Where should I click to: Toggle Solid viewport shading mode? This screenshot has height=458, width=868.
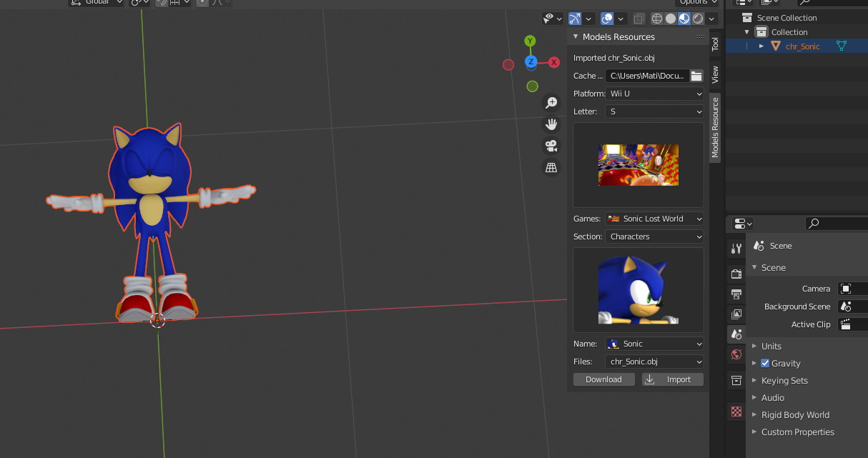(670, 19)
